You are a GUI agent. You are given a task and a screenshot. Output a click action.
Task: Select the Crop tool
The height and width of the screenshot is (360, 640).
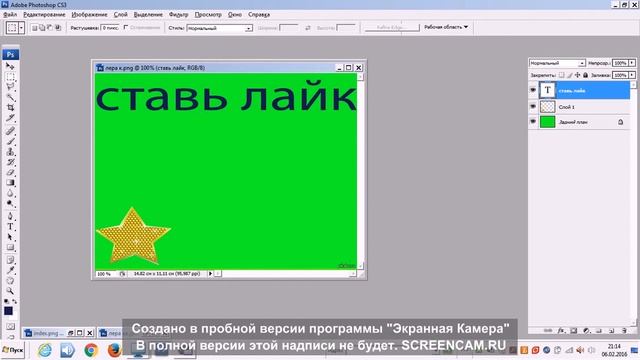(x=10, y=107)
